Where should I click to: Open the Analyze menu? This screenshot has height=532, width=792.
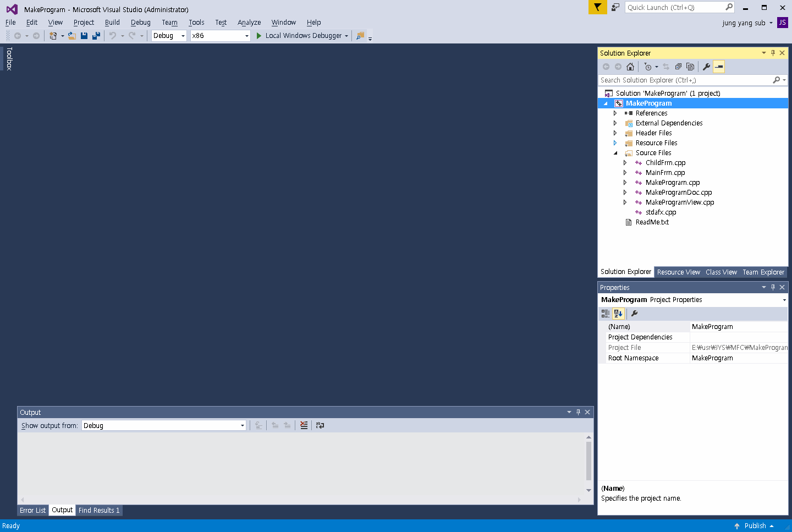249,23
